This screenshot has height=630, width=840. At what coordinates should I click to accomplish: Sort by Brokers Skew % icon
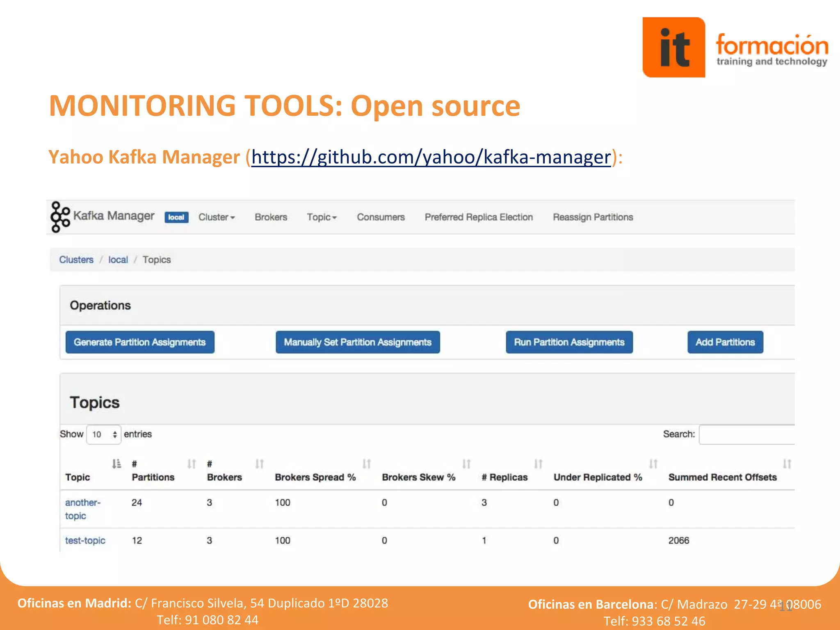pos(466,464)
